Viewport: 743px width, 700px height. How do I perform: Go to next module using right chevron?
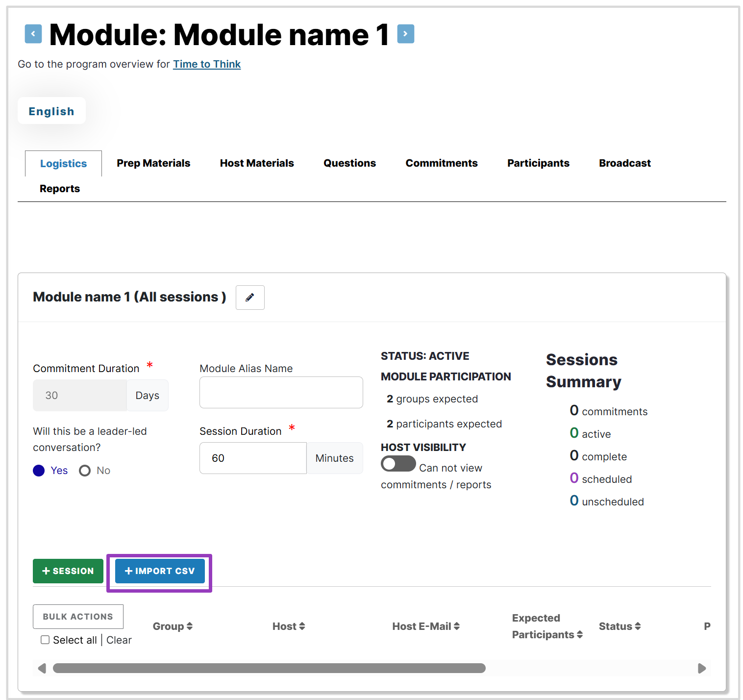tap(405, 34)
